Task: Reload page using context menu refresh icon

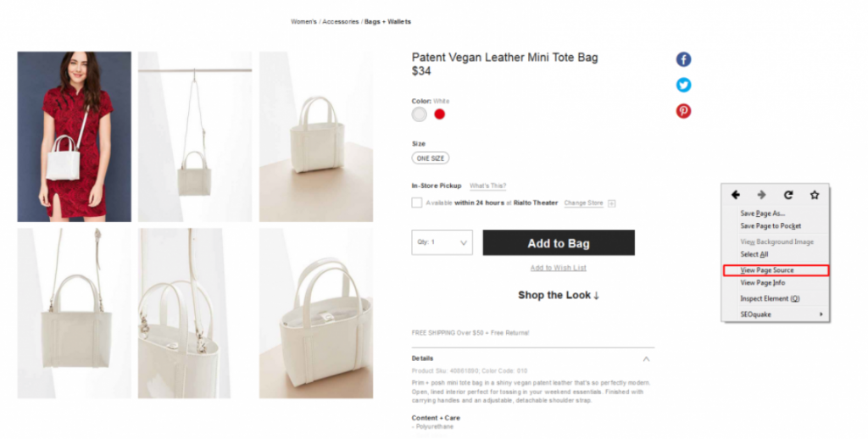Action: pyautogui.click(x=788, y=195)
